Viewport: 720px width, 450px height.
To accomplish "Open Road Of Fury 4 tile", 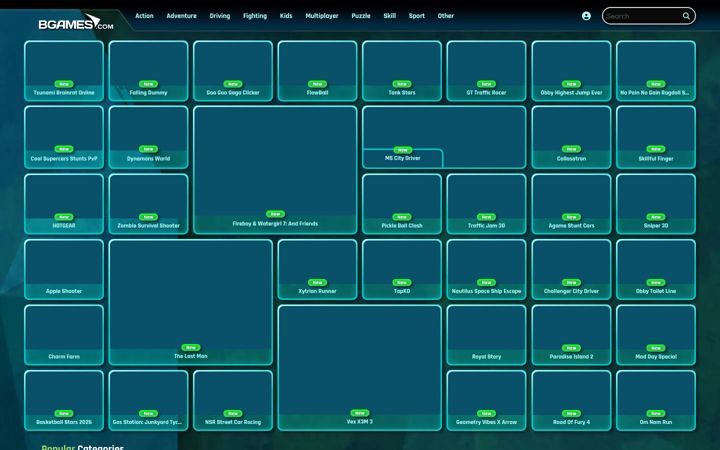I will pos(571,401).
